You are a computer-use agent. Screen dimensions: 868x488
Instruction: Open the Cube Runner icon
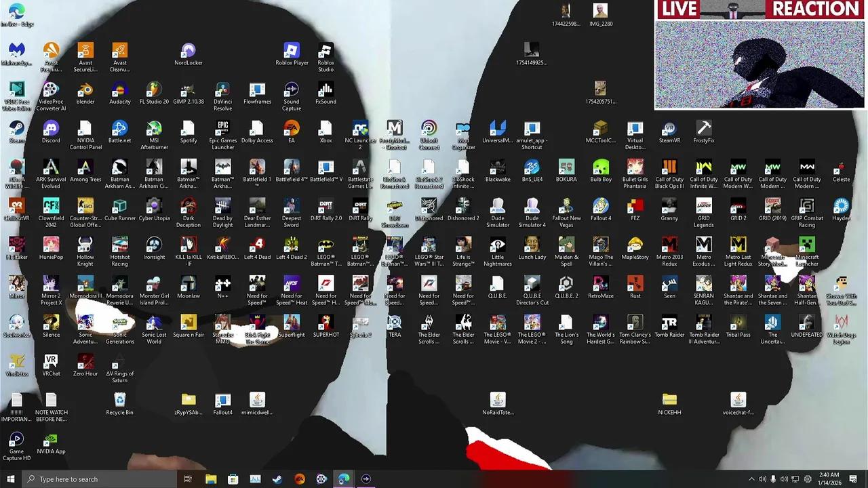pos(120,210)
